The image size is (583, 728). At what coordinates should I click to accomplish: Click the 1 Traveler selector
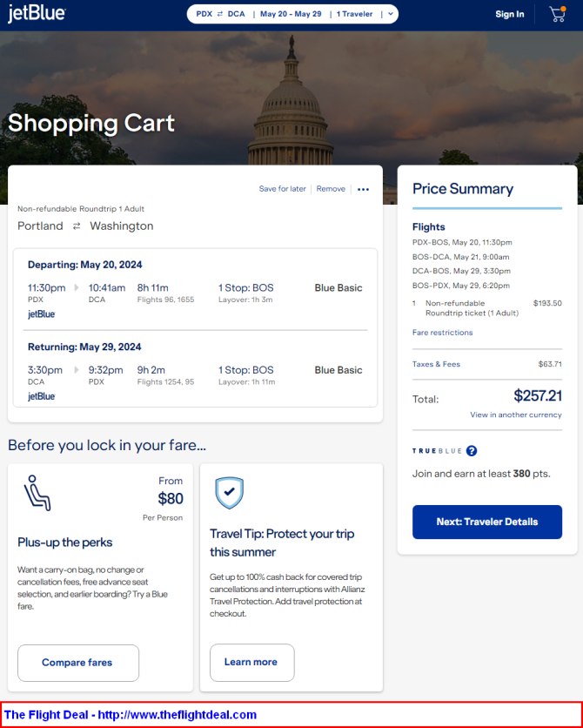tap(354, 14)
